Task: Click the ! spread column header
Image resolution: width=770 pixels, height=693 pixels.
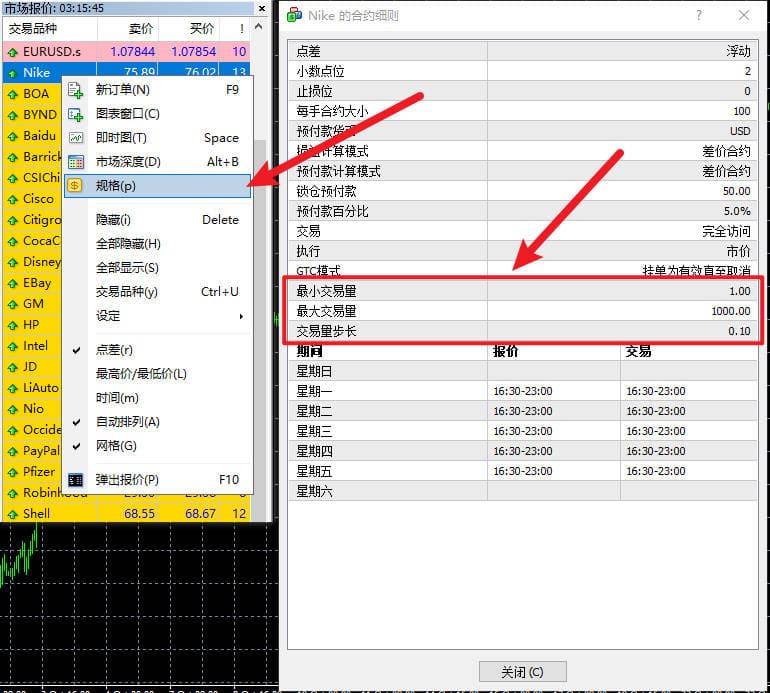Action: pyautogui.click(x=236, y=29)
